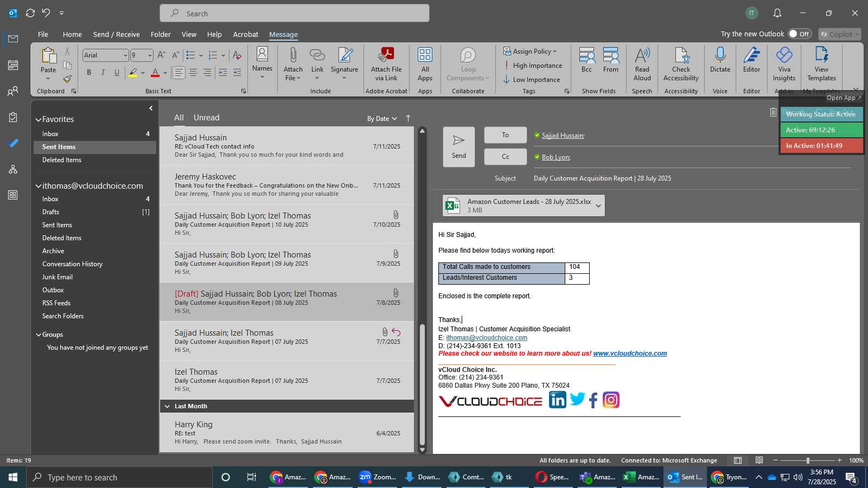Run Check Accessibility

[681, 64]
